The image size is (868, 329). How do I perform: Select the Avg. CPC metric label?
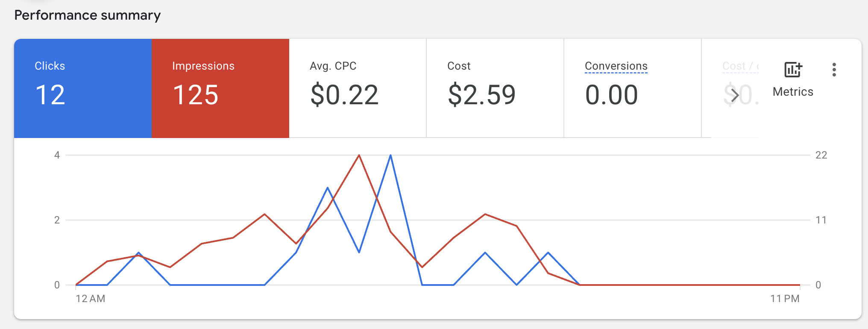click(x=333, y=66)
